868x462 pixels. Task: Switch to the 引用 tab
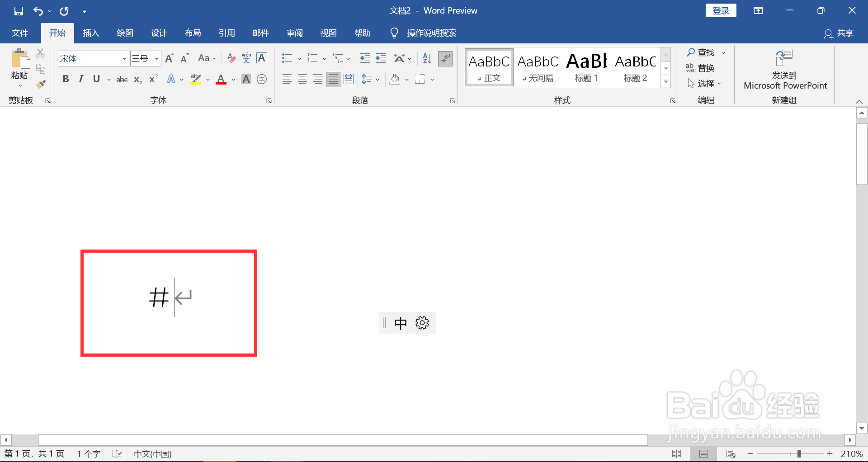tap(226, 33)
